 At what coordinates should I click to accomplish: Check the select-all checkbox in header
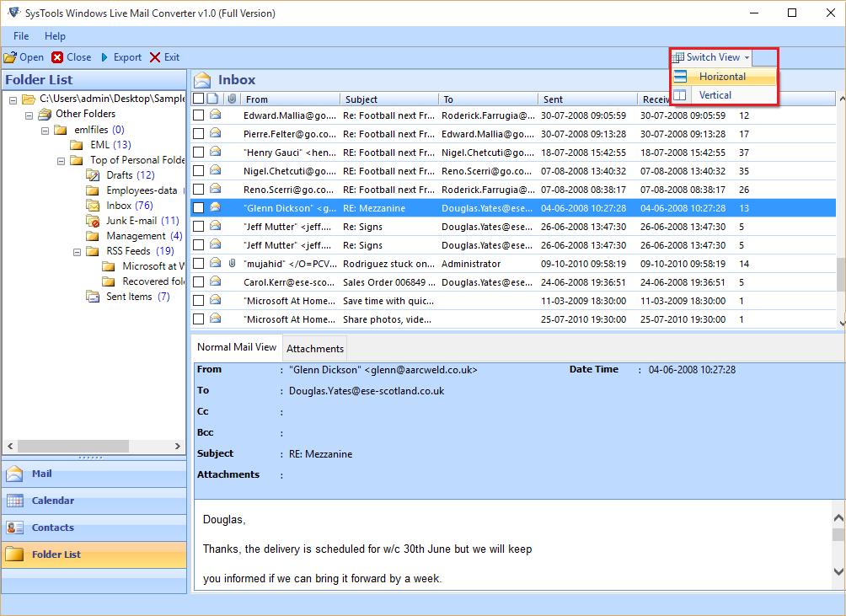click(x=199, y=99)
